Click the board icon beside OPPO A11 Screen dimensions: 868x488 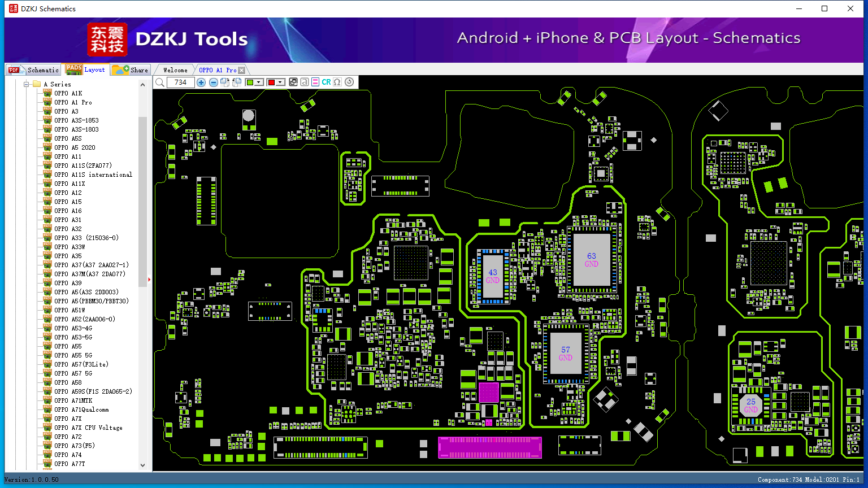pyautogui.click(x=47, y=156)
